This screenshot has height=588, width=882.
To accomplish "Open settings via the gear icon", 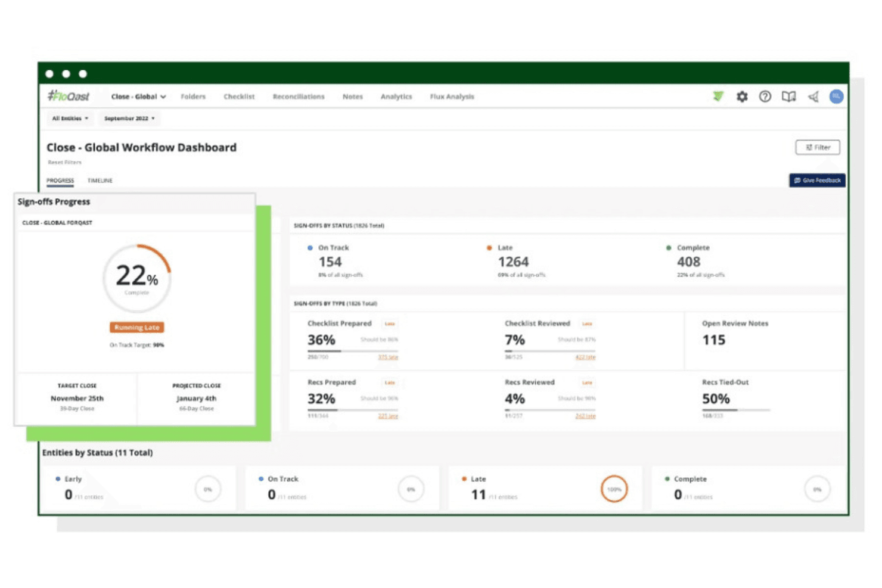I will click(x=742, y=97).
